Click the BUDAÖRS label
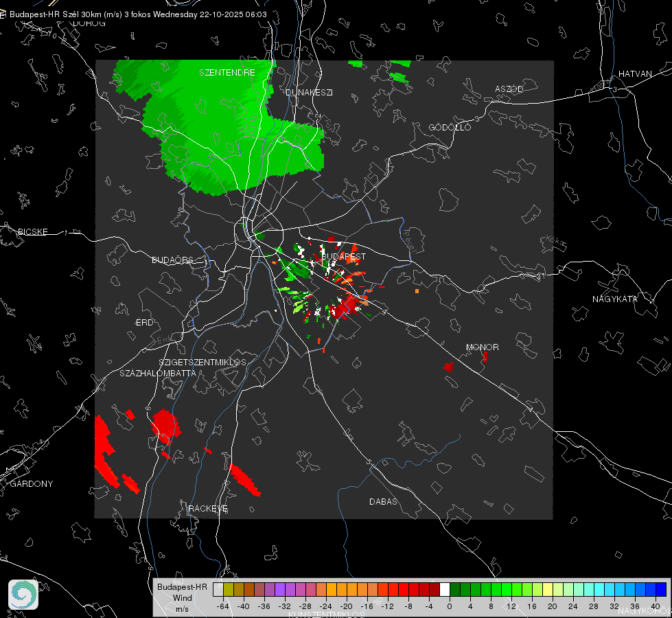672x618 pixels. point(173,260)
